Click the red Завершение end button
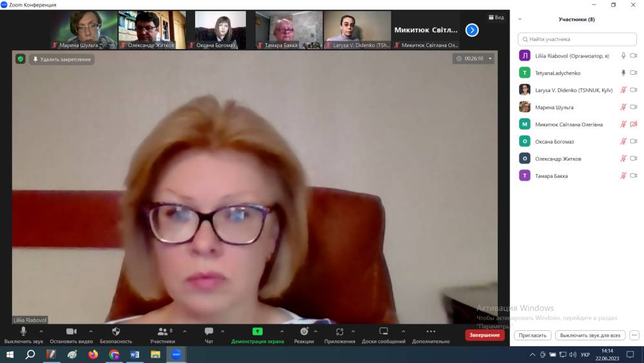Image resolution: width=644 pixels, height=363 pixels. tap(484, 335)
